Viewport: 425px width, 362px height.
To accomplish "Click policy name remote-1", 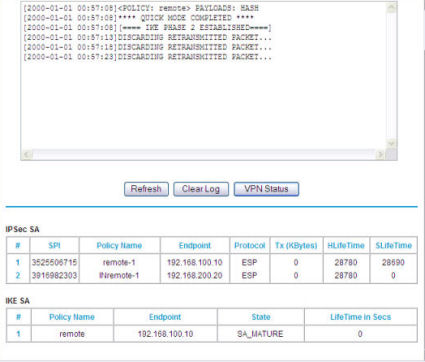I will coord(119,263).
